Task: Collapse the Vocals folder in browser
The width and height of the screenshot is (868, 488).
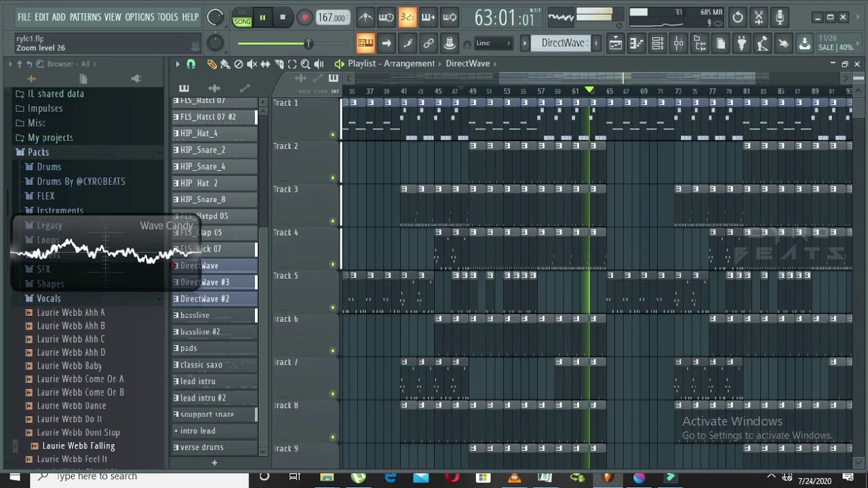Action: pos(48,298)
